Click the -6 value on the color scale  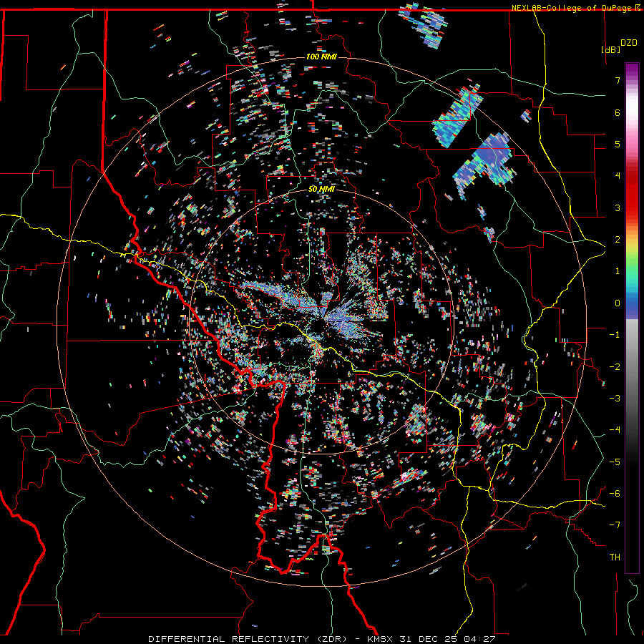[x=615, y=494]
